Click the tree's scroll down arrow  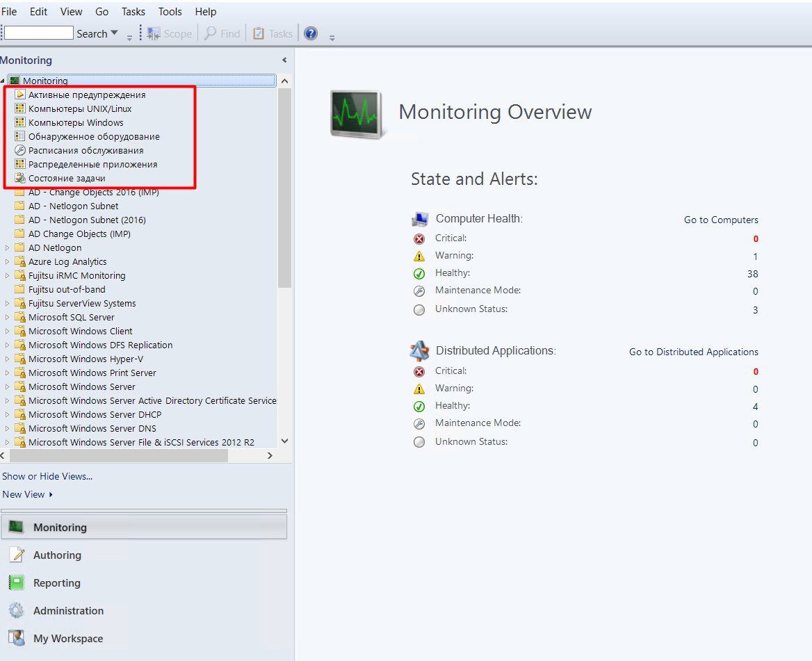pyautogui.click(x=284, y=441)
